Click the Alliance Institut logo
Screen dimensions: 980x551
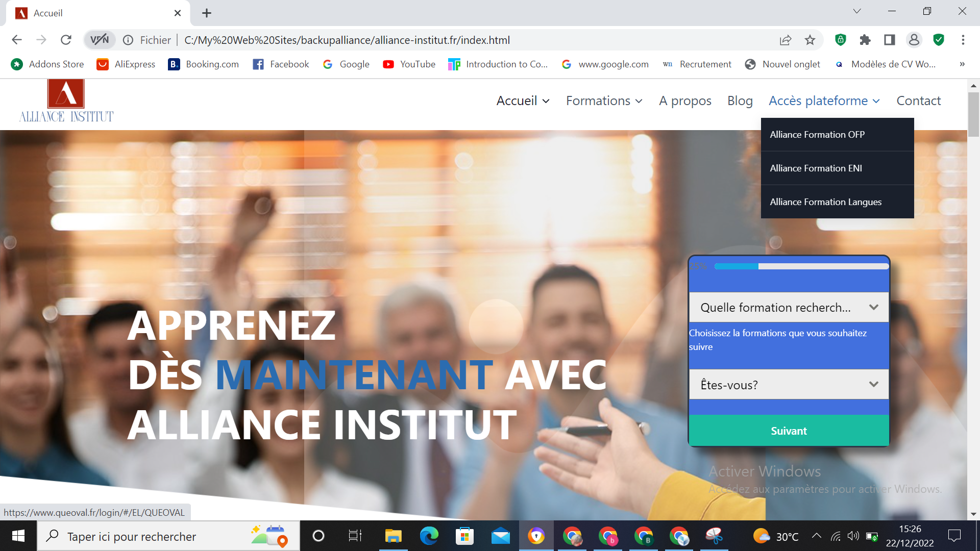pos(66,101)
